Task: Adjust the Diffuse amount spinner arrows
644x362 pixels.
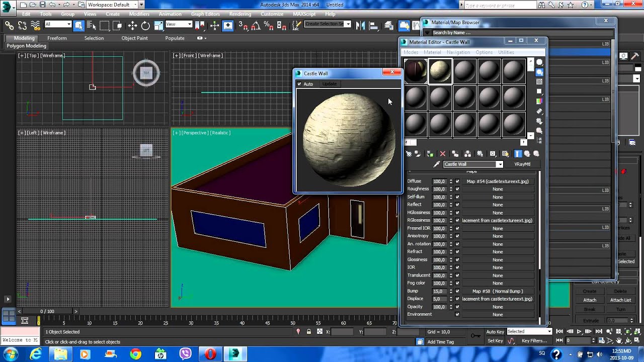Action: [451, 182]
